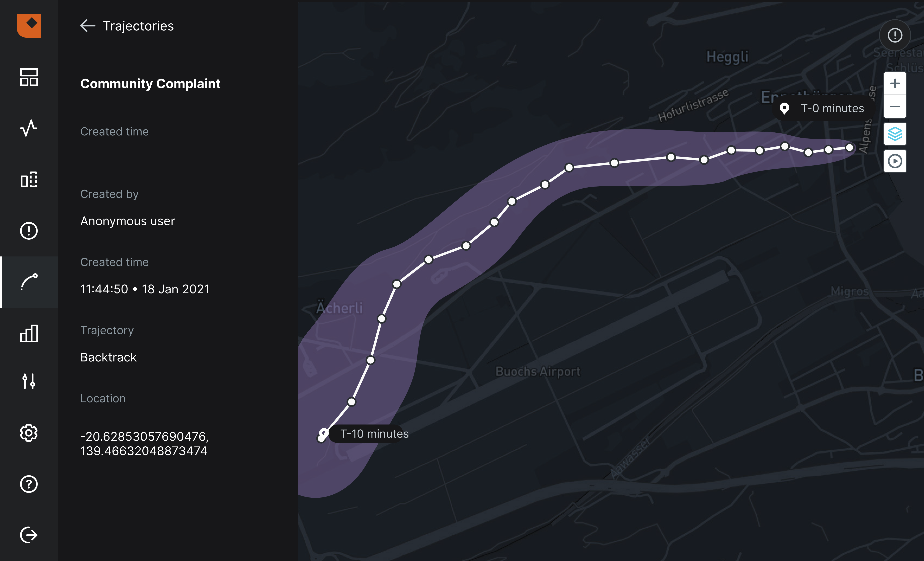924x561 pixels.
Task: Open the comparison panels sidebar icon
Action: tap(29, 180)
